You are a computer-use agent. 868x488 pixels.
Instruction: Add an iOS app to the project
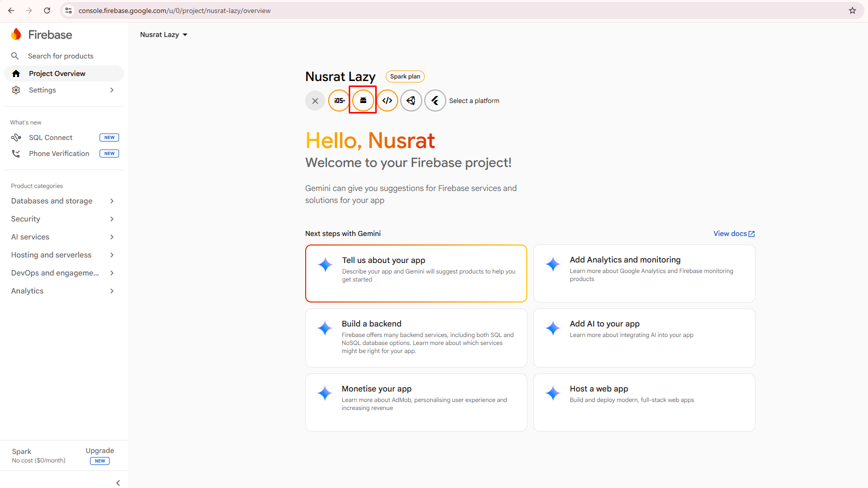tap(339, 100)
